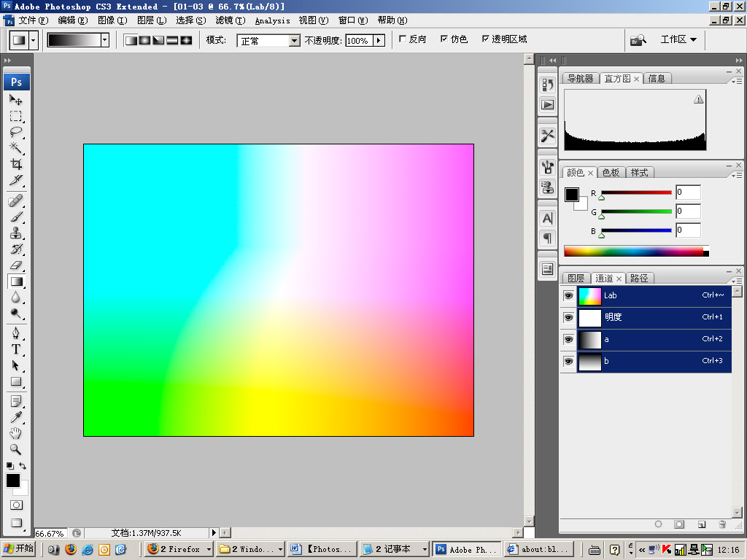Viewport: 747px width, 560px height.
Task: Switch to the 图层 tab
Action: (x=576, y=278)
